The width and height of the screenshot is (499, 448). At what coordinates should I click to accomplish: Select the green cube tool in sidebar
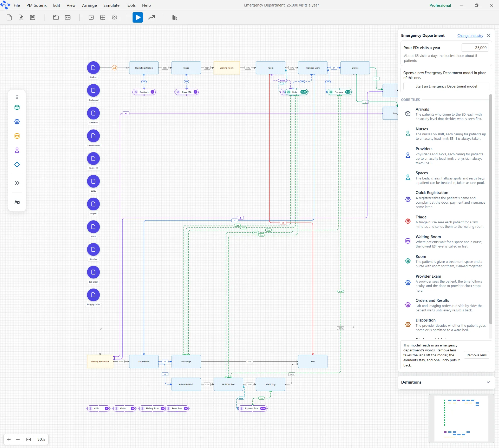[17, 108]
